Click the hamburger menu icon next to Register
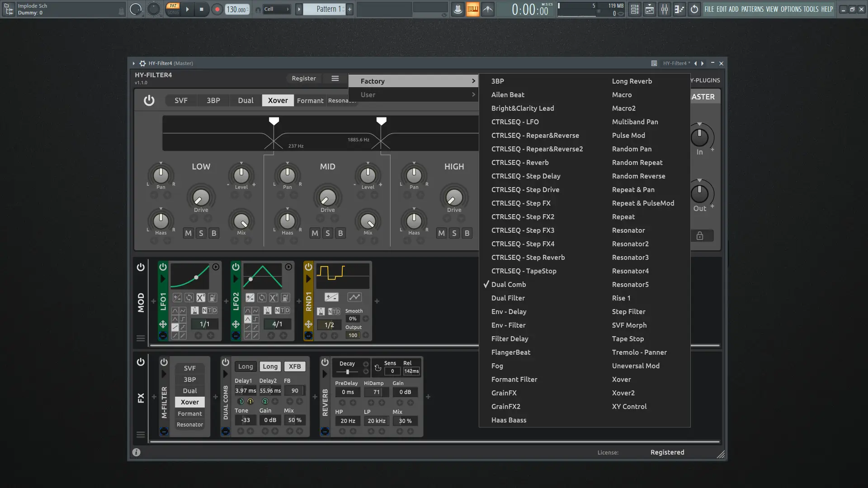The height and width of the screenshot is (488, 868). (x=335, y=78)
